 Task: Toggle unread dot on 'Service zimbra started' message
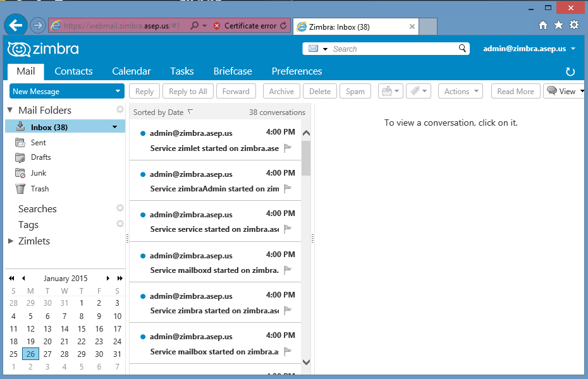(x=142, y=296)
